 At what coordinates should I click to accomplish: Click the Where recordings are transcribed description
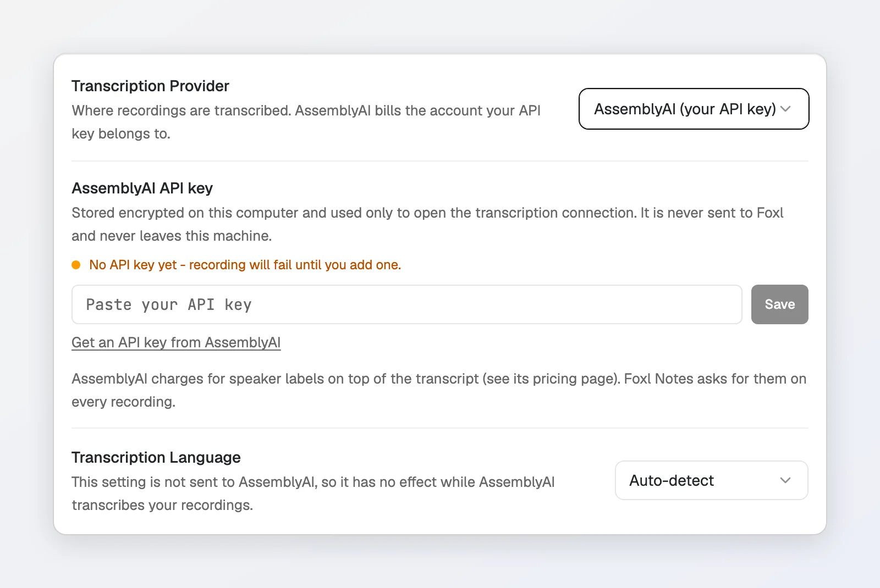[306, 122]
